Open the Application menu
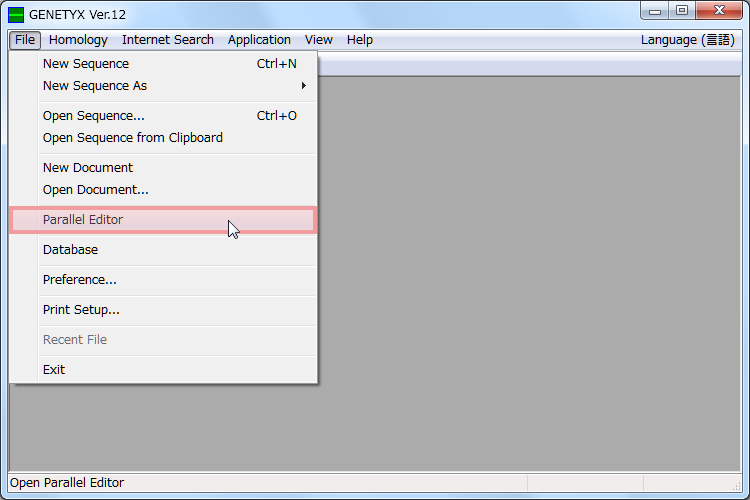Screen dimensions: 750x500 click(259, 40)
